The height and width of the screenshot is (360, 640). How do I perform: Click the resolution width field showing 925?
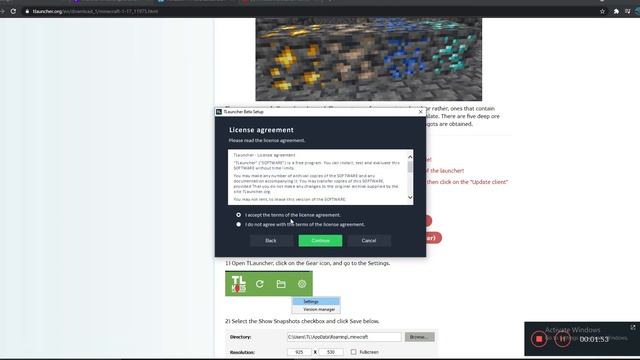click(x=299, y=352)
